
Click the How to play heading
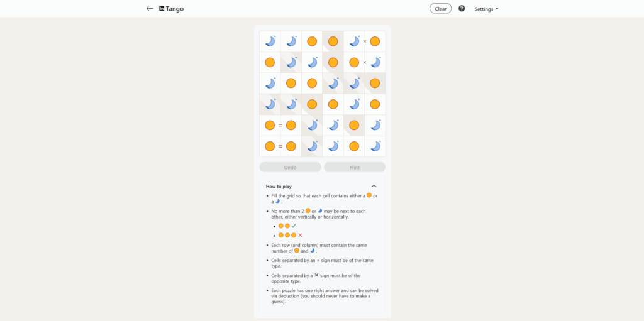click(279, 187)
